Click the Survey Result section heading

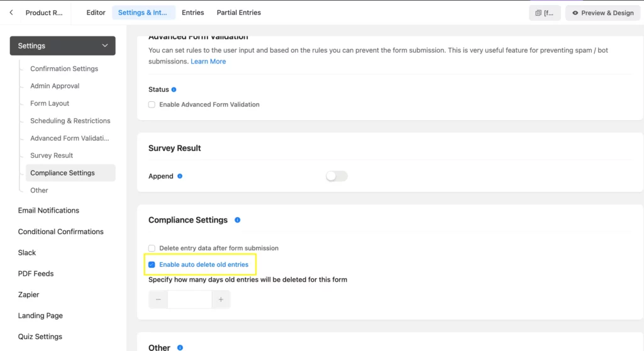pos(175,148)
